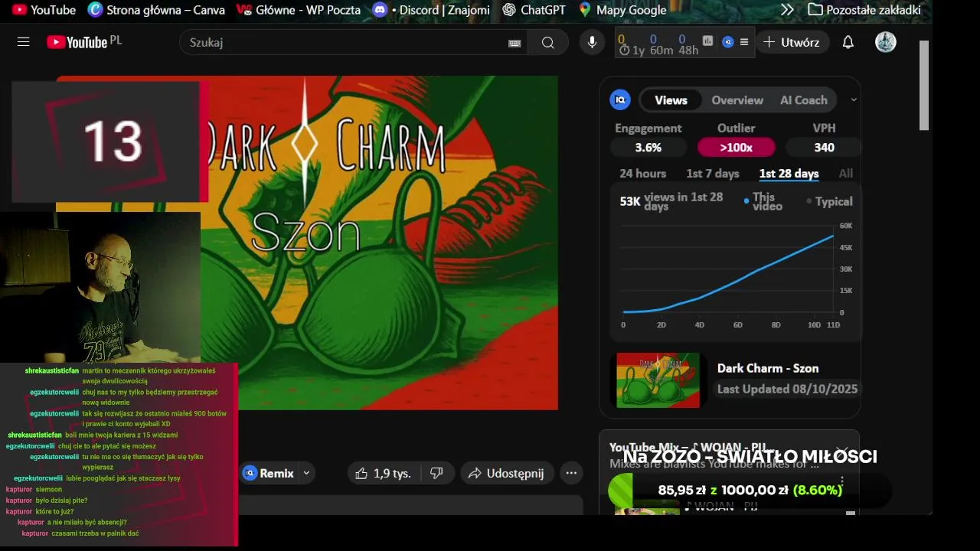Viewport: 980px width, 551px height.
Task: Click the Dark Charm - Szon title text
Action: (x=768, y=368)
